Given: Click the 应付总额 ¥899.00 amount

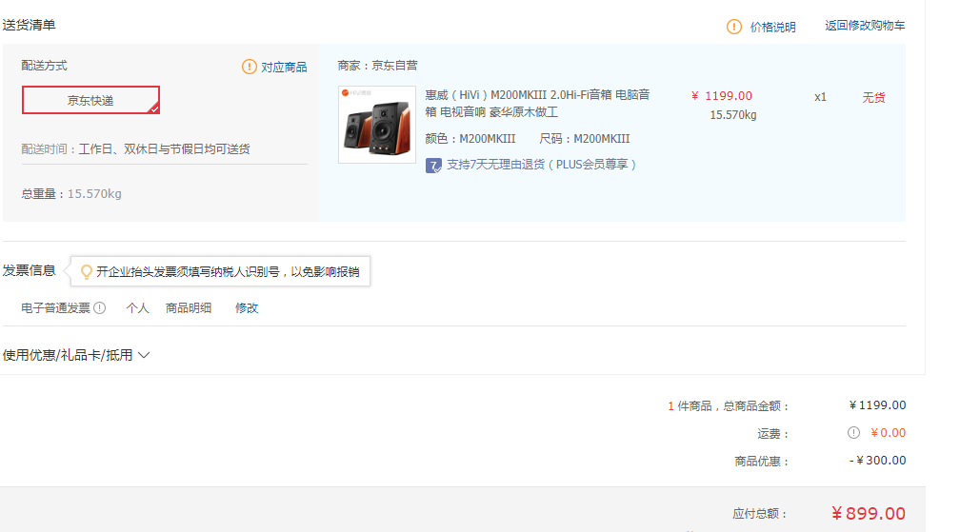Looking at the screenshot, I should click(869, 514).
